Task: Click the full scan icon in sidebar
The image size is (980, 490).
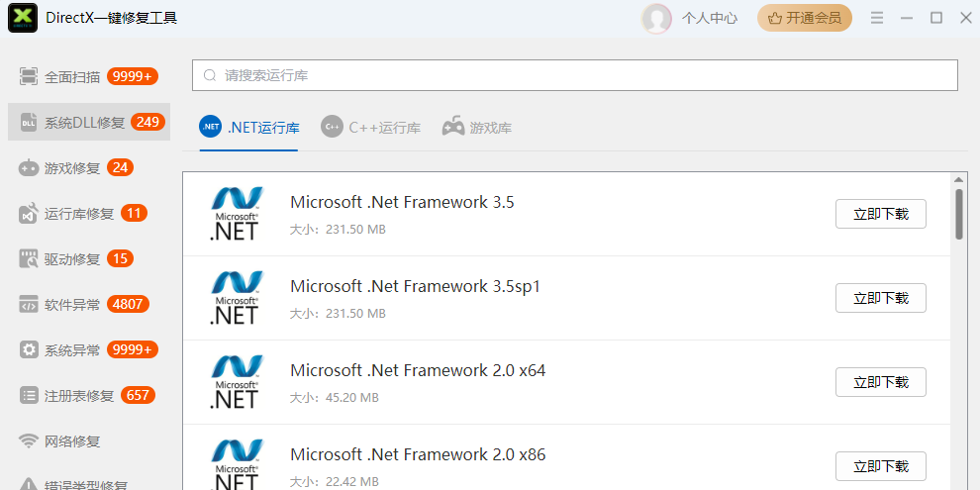Action: tap(28, 77)
